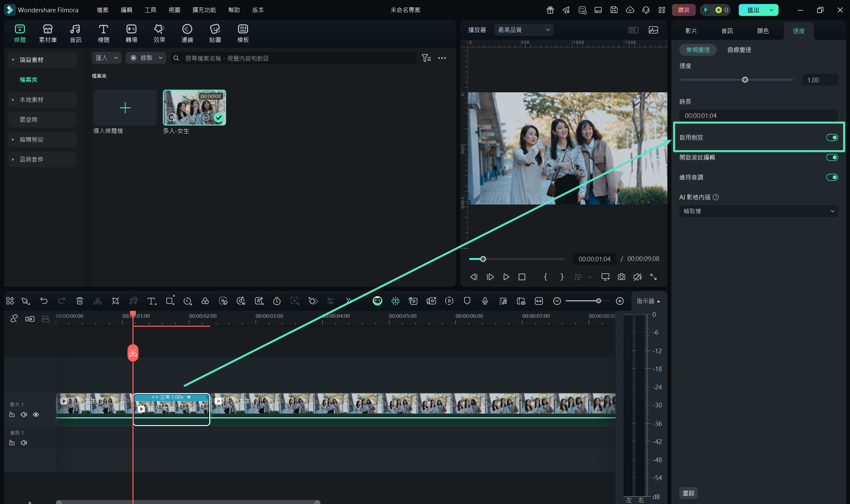Click the 重設 reset button

(688, 493)
